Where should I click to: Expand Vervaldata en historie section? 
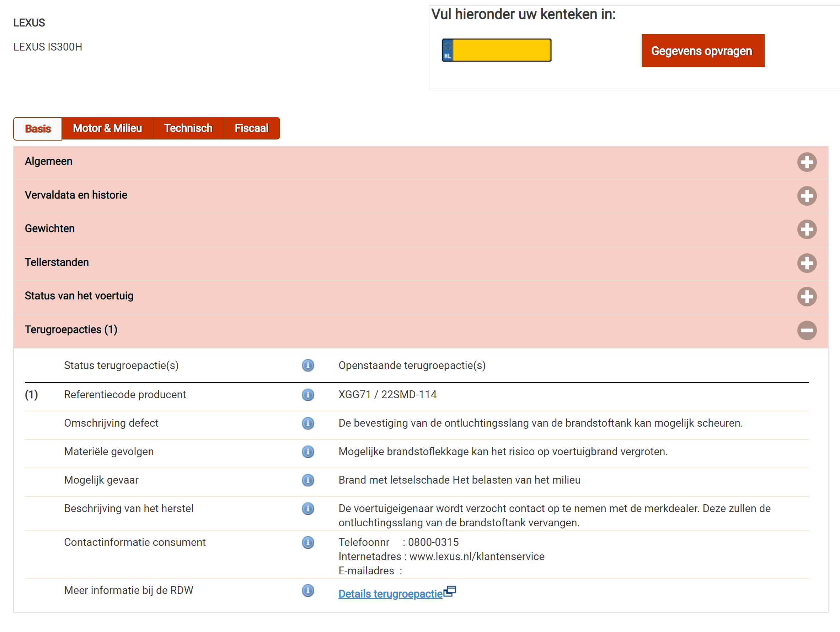[x=807, y=196]
